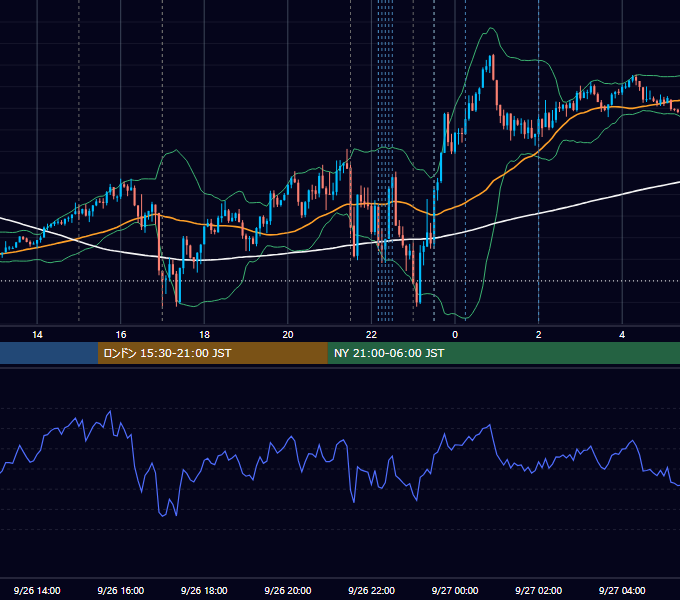Click the 9/27 04:00 date label

(x=622, y=590)
